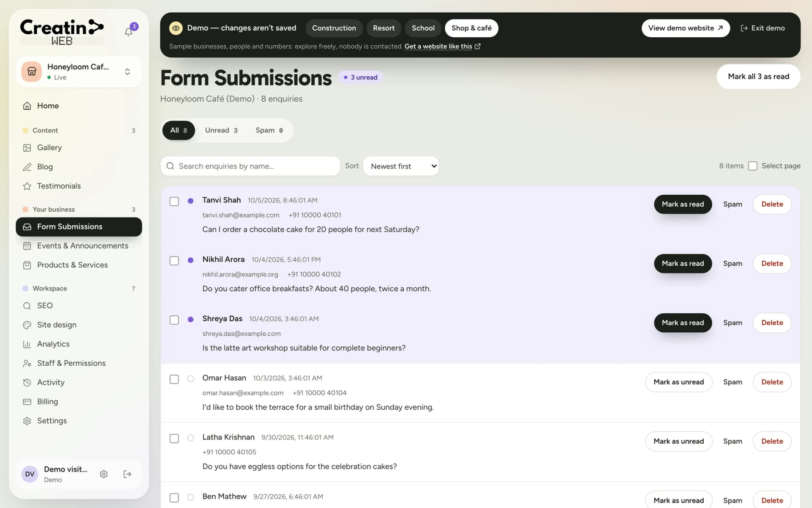Click the gear icon beside Demo visitor
812x508 pixels.
104,474
